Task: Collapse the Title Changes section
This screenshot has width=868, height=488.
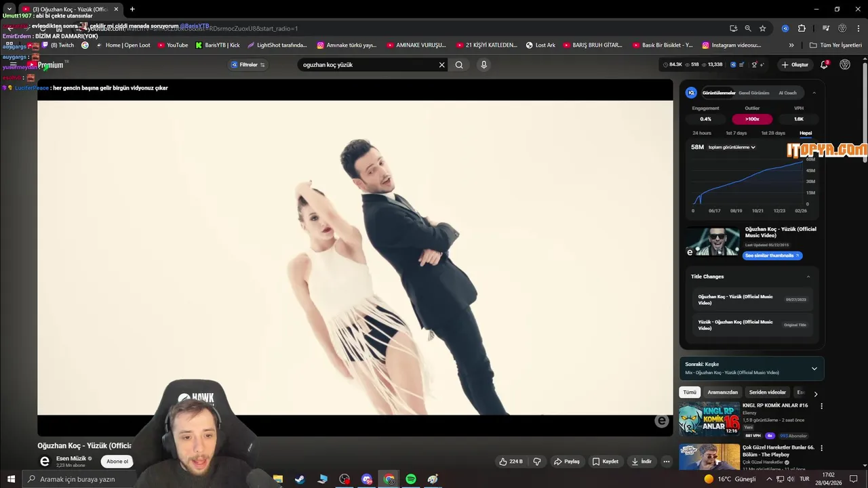Action: click(808, 277)
